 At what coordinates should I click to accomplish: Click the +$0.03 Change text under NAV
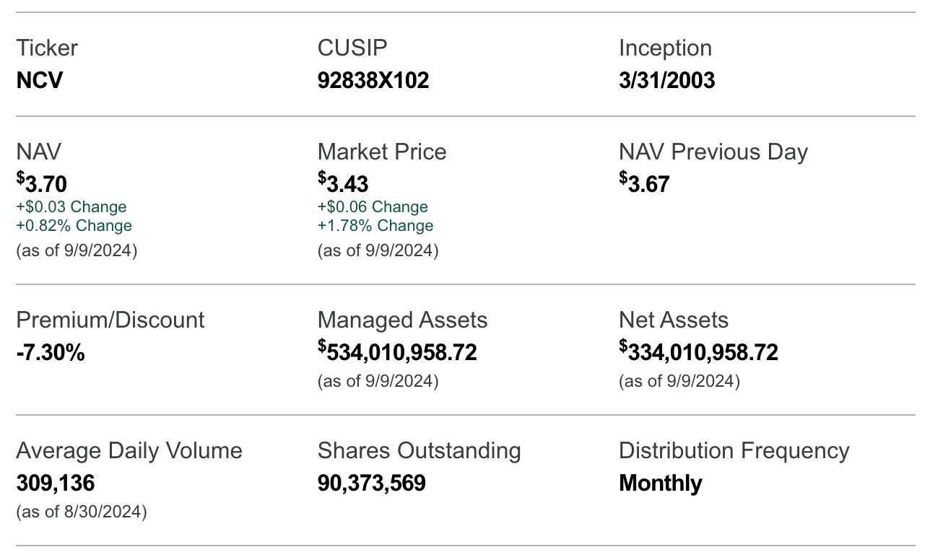pyautogui.click(x=71, y=206)
